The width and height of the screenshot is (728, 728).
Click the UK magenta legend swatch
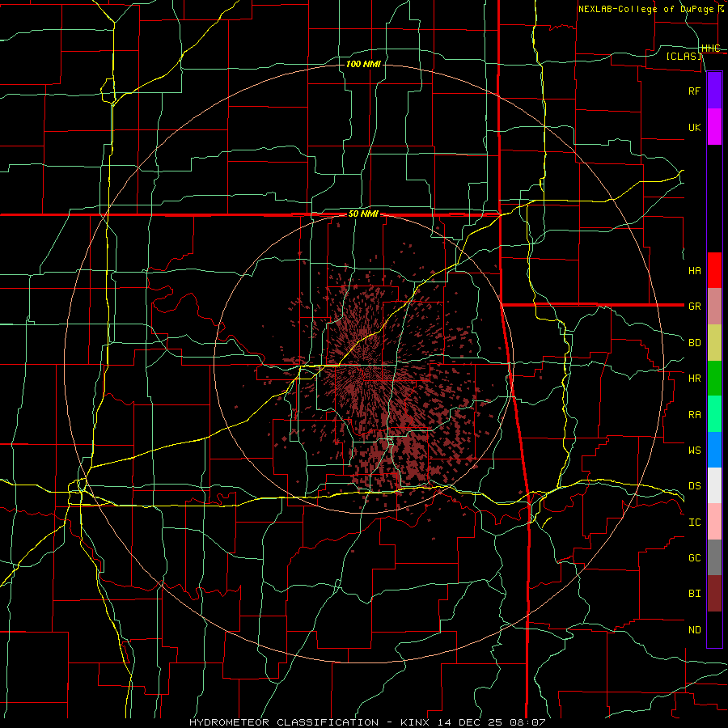pyautogui.click(x=714, y=127)
